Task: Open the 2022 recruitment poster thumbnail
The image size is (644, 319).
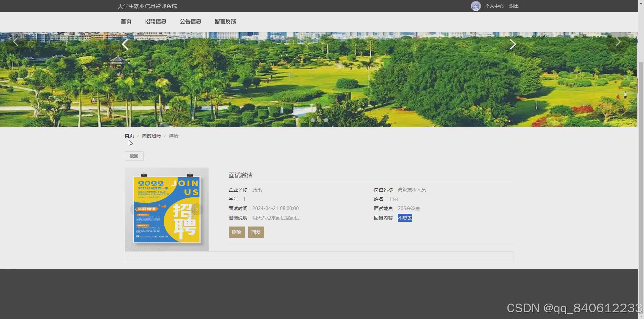Action: (x=166, y=209)
